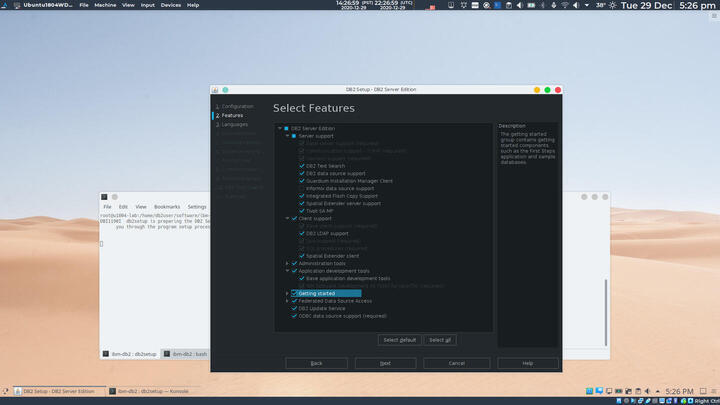
Task: Open Help menu in VirtualBox menu bar
Action: [193, 5]
